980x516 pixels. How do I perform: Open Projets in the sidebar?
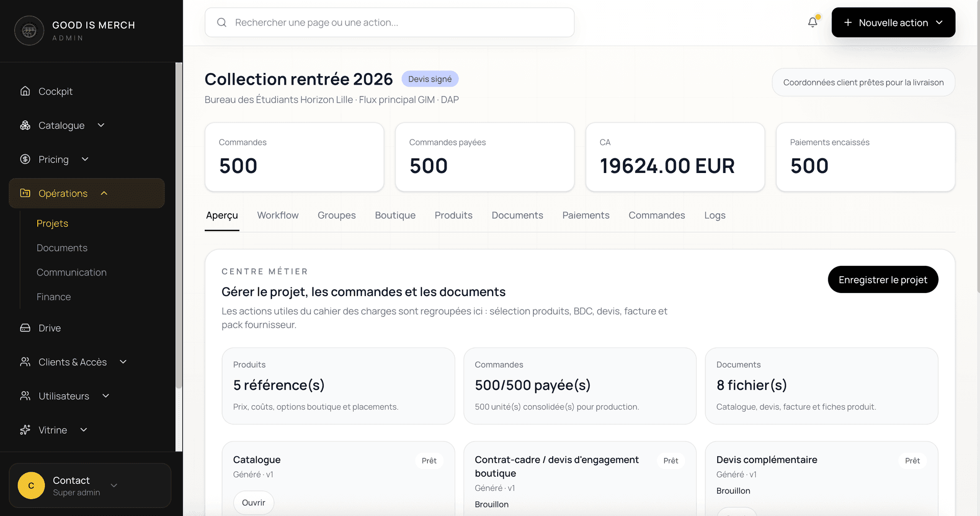click(53, 224)
